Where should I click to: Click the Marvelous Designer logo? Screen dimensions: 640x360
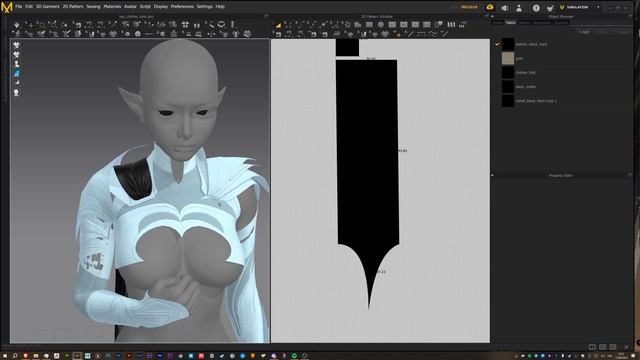coord(7,7)
